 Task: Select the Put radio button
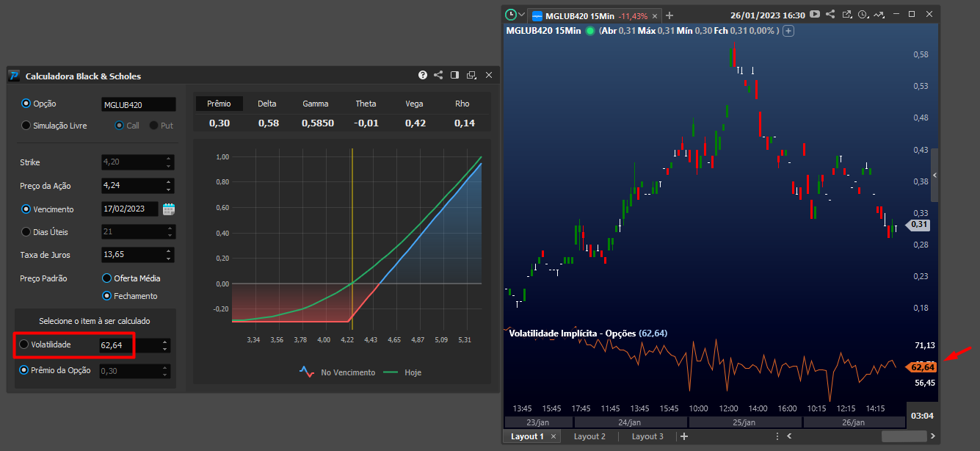pyautogui.click(x=153, y=126)
